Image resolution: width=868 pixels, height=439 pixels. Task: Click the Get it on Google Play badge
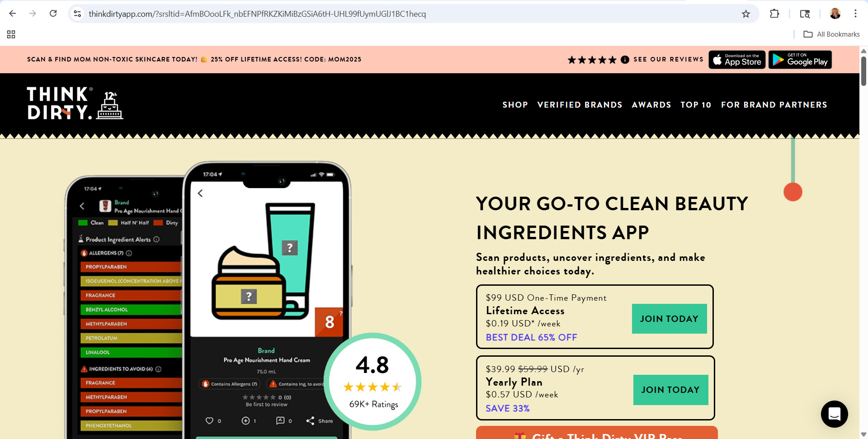[x=800, y=59]
